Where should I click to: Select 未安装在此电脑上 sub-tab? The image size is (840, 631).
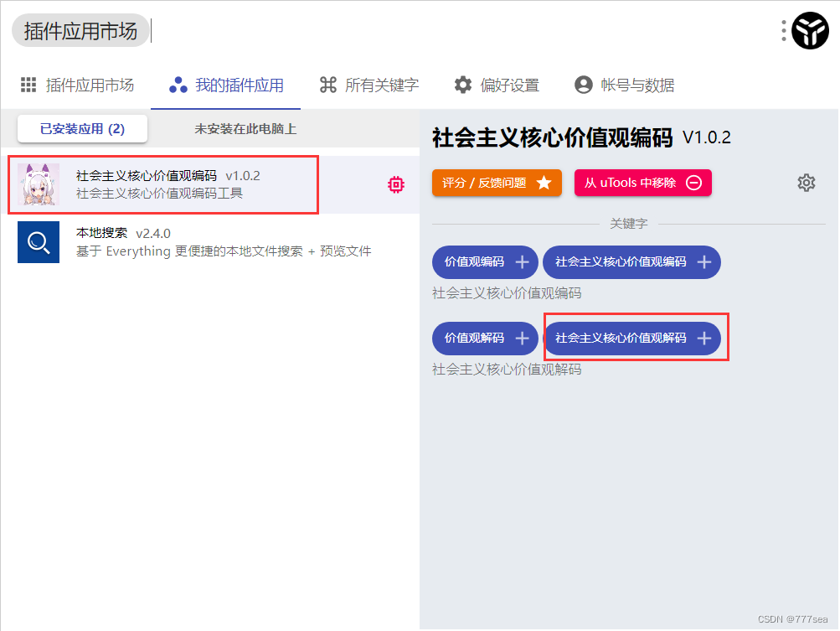[x=245, y=129]
